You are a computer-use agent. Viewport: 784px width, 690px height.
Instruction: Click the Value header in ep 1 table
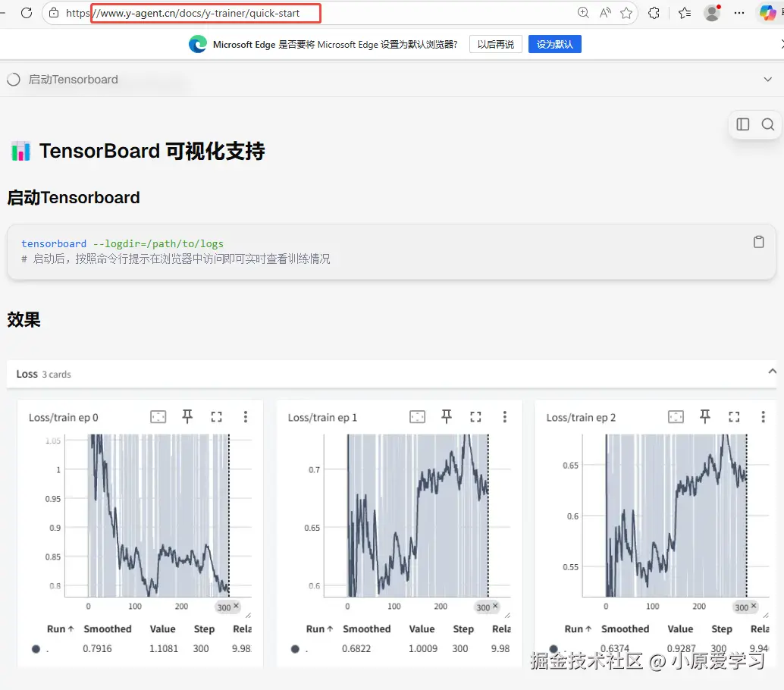click(422, 629)
